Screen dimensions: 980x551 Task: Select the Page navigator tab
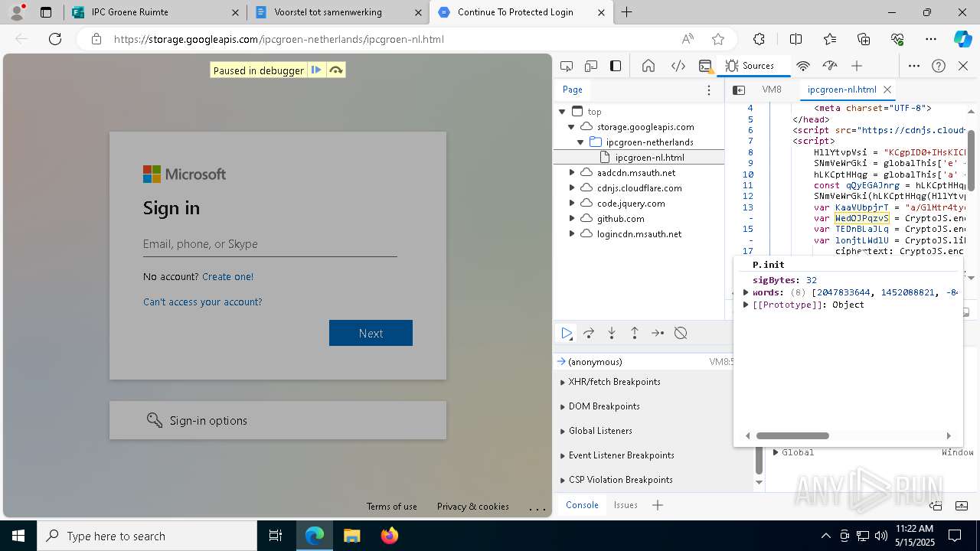(573, 90)
